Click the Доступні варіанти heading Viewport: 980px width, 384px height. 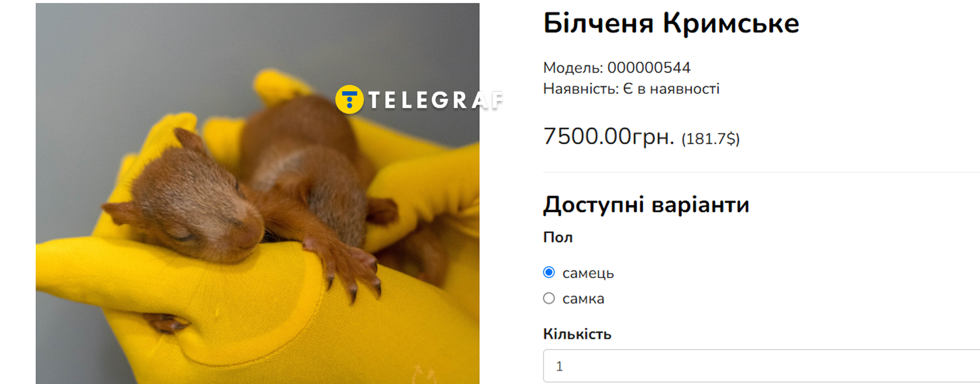pyautogui.click(x=646, y=205)
